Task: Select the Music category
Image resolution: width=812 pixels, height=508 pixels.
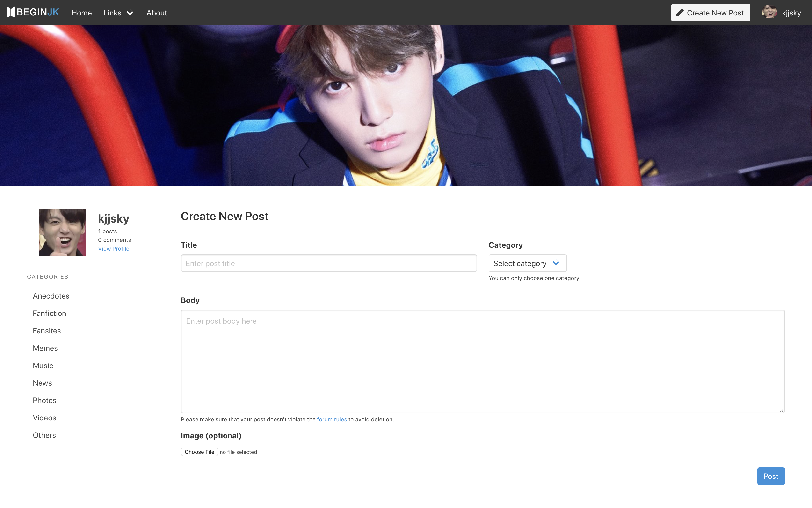Action: [x=43, y=366]
